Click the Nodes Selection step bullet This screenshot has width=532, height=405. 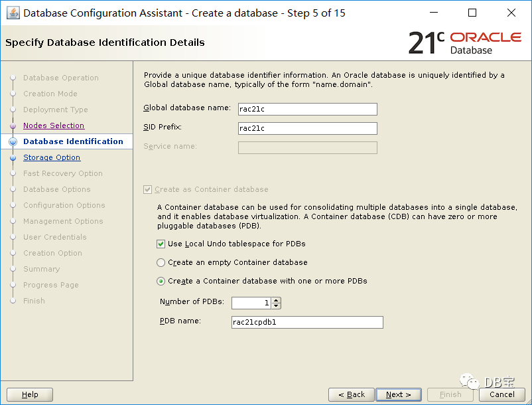coord(13,126)
